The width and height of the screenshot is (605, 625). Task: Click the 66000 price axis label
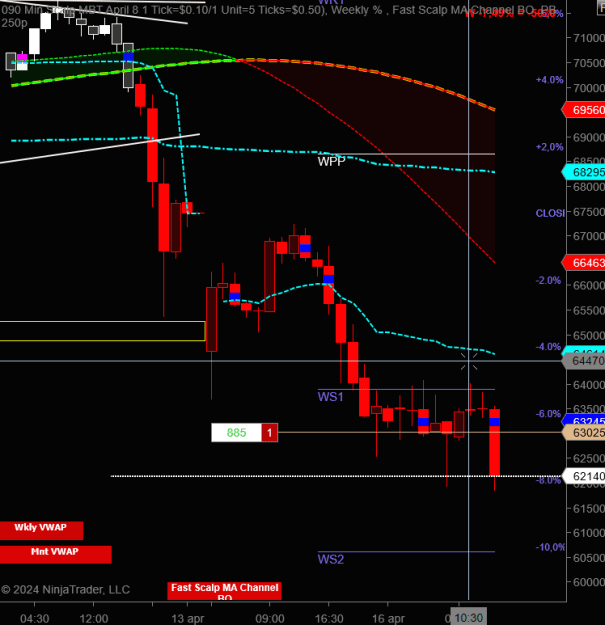pyautogui.click(x=589, y=286)
